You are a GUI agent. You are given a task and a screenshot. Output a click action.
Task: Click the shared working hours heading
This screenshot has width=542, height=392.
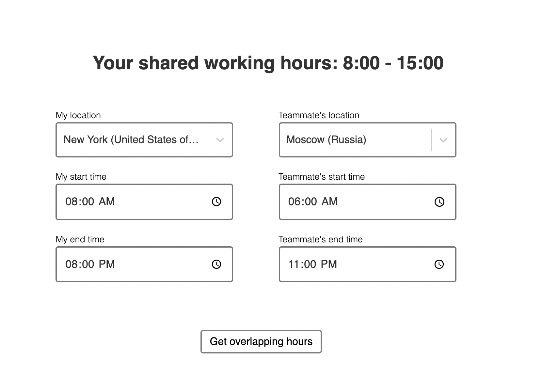tap(268, 63)
